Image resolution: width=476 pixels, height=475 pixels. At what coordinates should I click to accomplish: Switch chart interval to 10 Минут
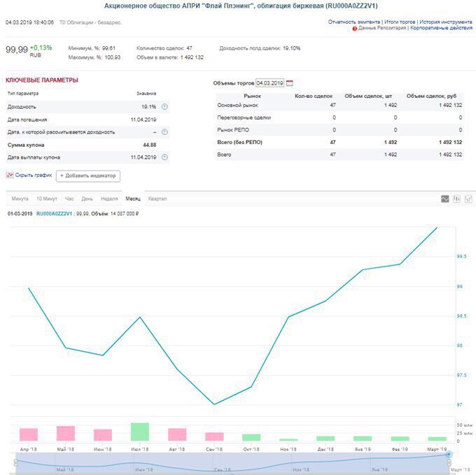[47, 199]
